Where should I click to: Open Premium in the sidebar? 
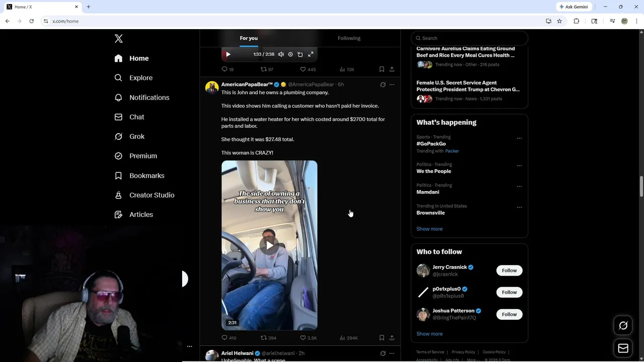point(136,156)
